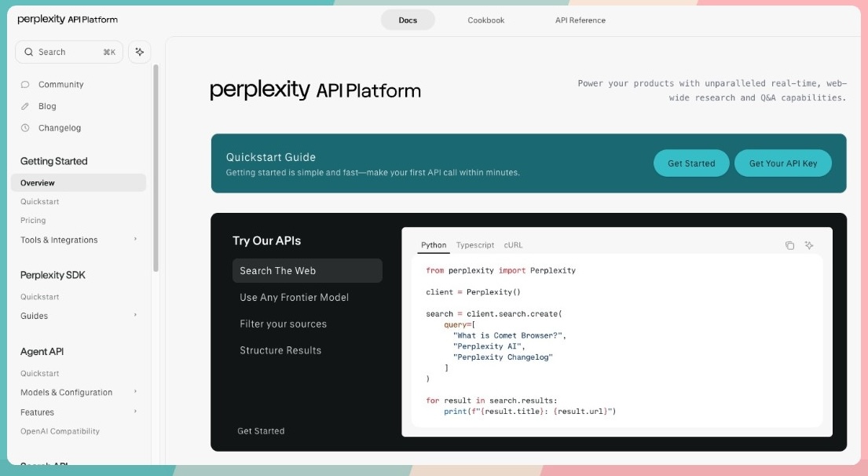Click the Blog pencil icon

click(x=24, y=105)
